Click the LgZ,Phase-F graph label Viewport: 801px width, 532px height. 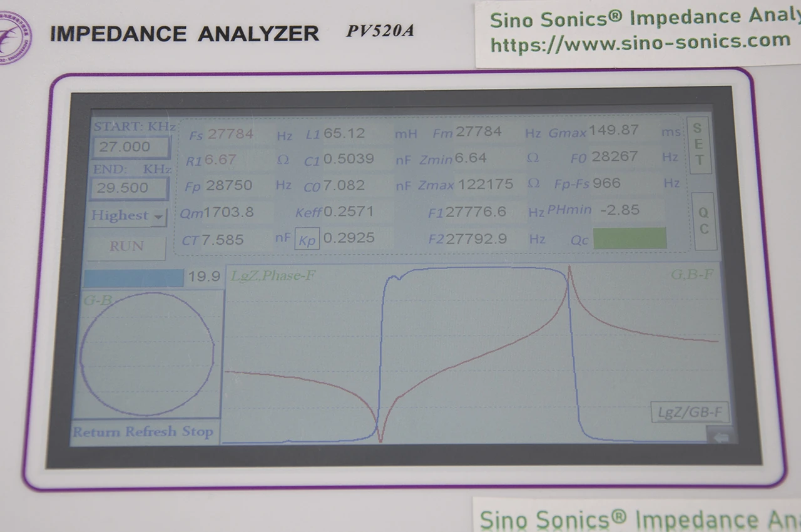coord(273,275)
